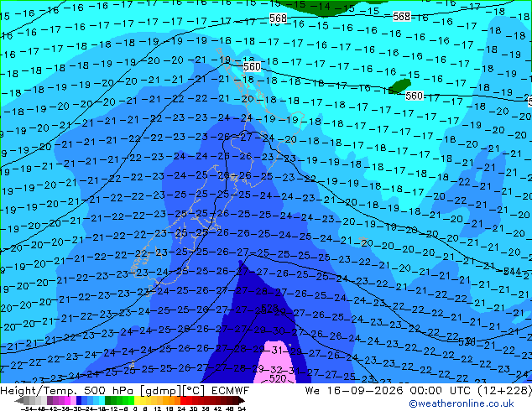Image resolution: width=532 pixels, height=411 pixels.
Task: Pick the yellow swatch in the color legend
Action: [137, 400]
